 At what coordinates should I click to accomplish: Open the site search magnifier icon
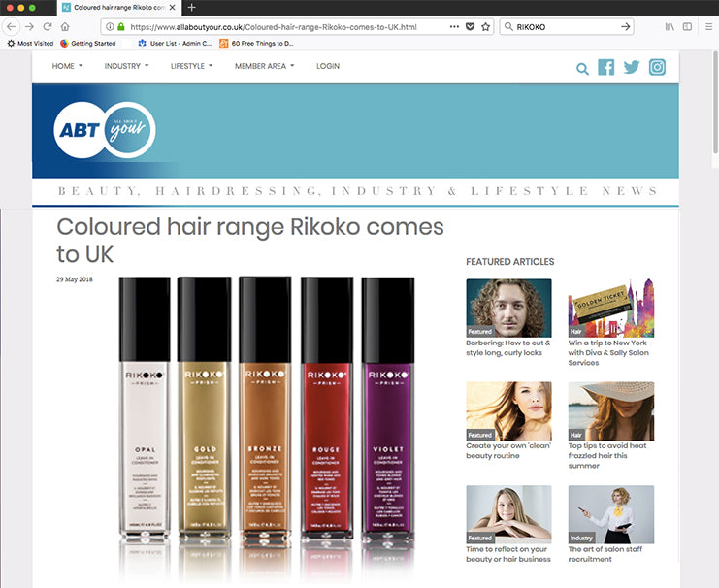582,69
